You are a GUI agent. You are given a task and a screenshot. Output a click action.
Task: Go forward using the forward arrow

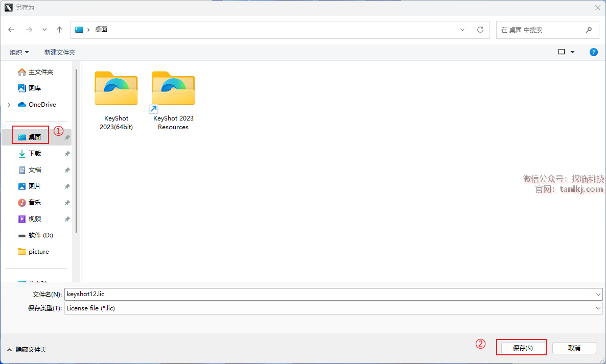pos(29,30)
